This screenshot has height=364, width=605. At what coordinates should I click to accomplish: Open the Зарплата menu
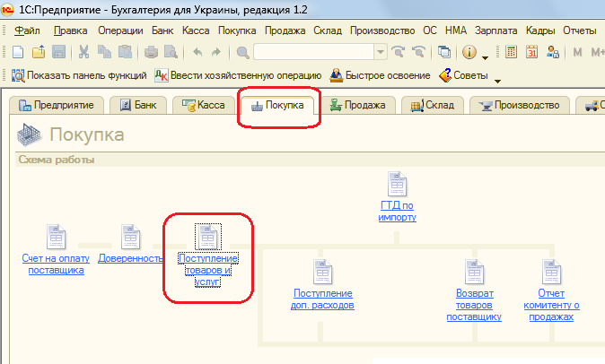[495, 30]
